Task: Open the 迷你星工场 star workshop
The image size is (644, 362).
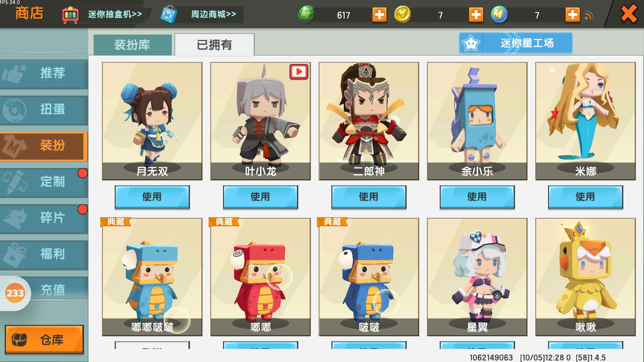Action: [x=516, y=43]
